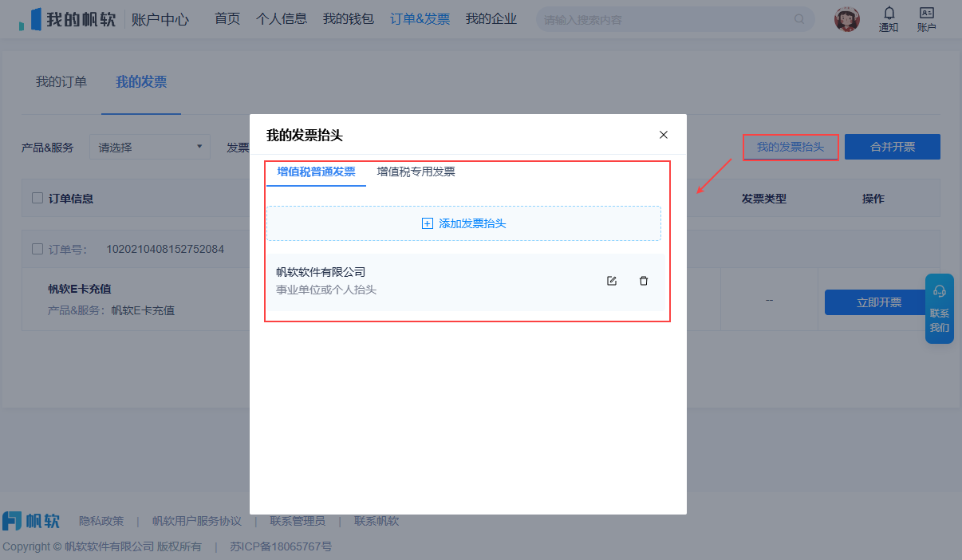
Task: Click the edit icon for 帆软软件有限公司
Action: coord(612,281)
